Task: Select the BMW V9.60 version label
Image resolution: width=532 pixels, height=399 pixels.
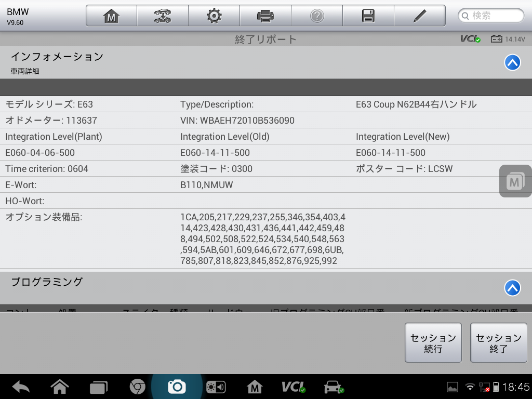Action: coord(18,16)
